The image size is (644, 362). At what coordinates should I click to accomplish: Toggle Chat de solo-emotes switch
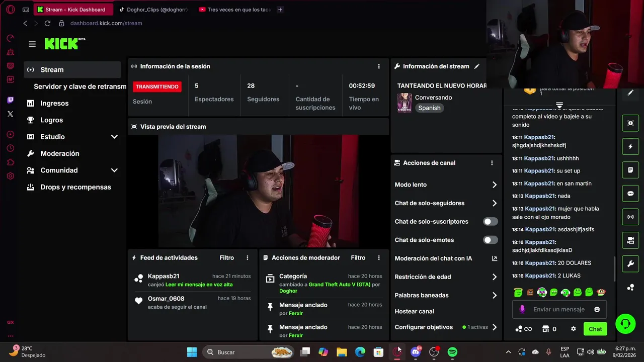click(491, 240)
